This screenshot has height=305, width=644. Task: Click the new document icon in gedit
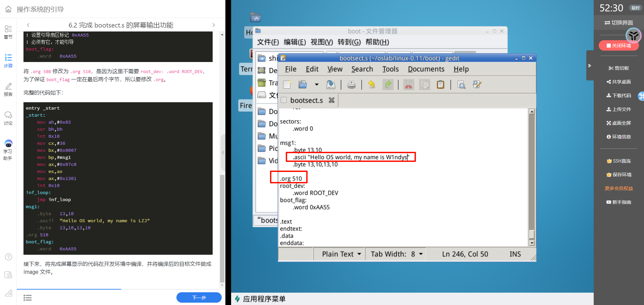pyautogui.click(x=287, y=84)
